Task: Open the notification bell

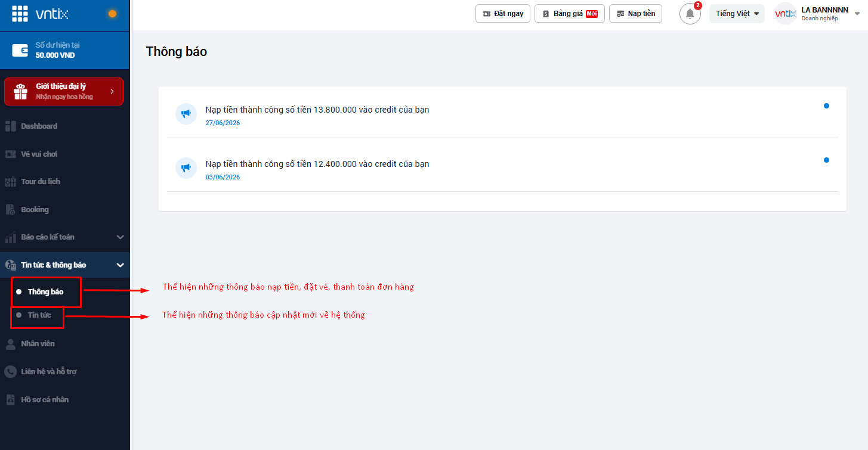Action: pyautogui.click(x=690, y=14)
